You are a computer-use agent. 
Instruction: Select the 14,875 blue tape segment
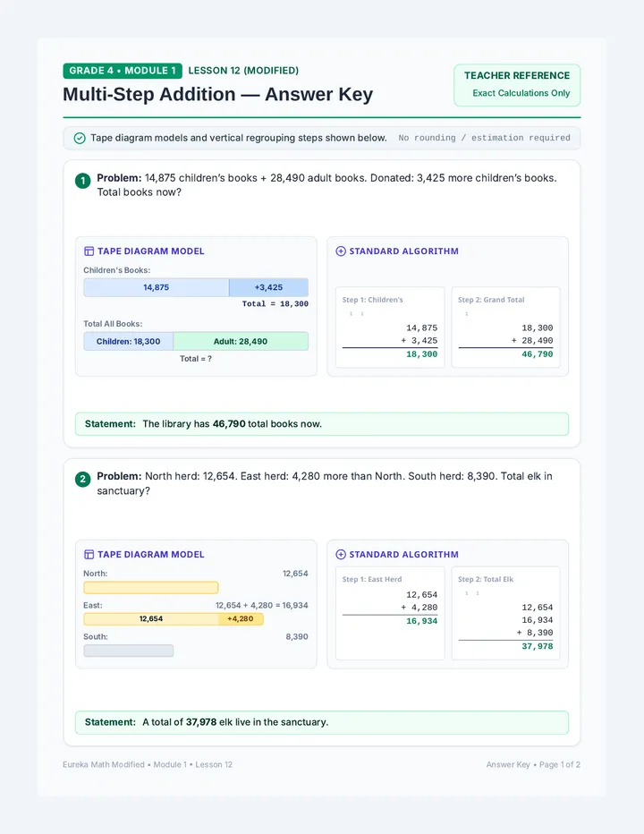click(157, 287)
